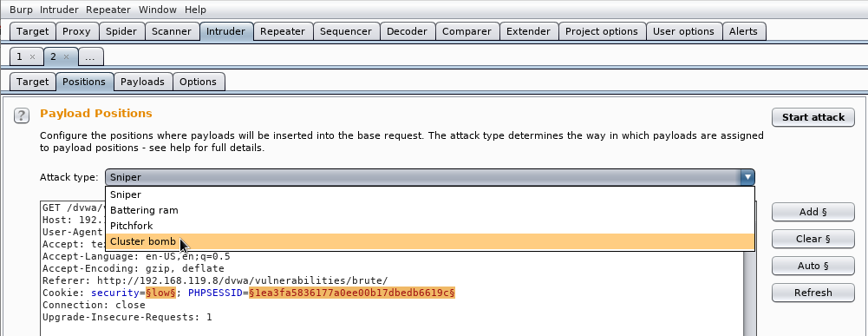Image resolution: width=868 pixels, height=336 pixels.
Task: Click the Accept-Language header line
Action: tap(136, 256)
